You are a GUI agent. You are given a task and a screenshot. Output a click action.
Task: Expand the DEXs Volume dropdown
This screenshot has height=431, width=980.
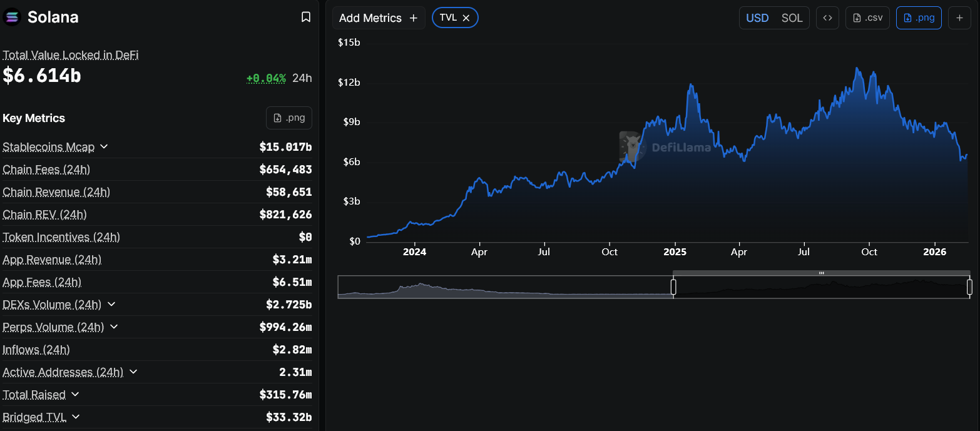[111, 305]
